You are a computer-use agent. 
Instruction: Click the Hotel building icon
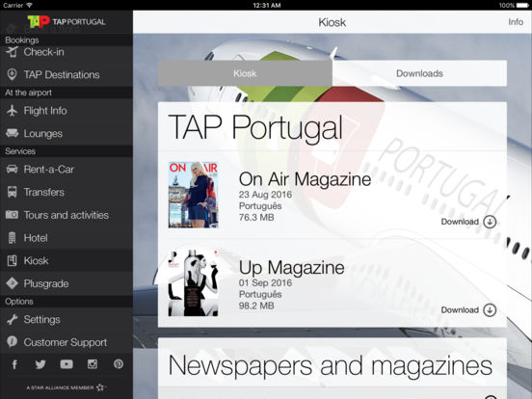click(x=12, y=238)
